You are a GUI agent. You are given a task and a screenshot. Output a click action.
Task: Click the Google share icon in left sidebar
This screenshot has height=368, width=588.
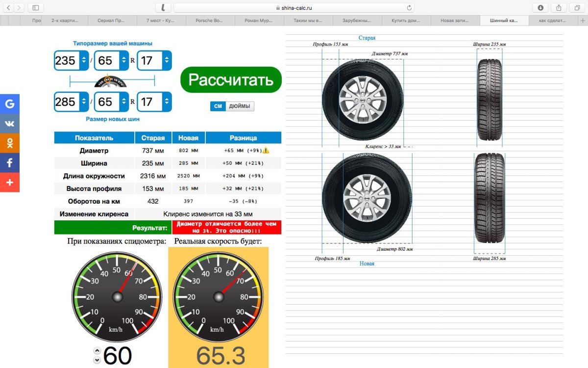[x=9, y=104]
